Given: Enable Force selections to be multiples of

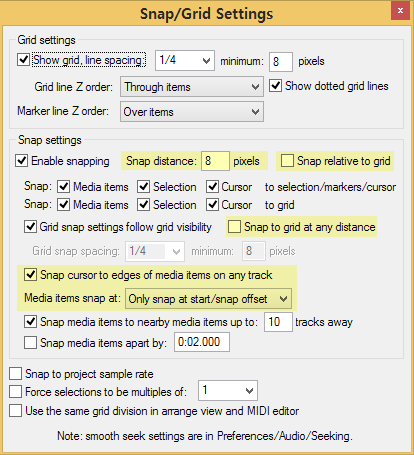Looking at the screenshot, I should click(x=16, y=391).
